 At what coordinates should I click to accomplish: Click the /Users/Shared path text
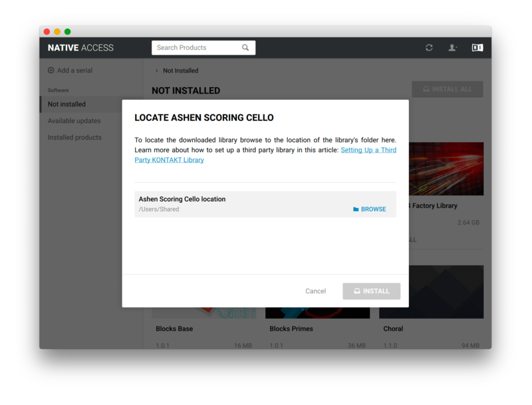[159, 209]
